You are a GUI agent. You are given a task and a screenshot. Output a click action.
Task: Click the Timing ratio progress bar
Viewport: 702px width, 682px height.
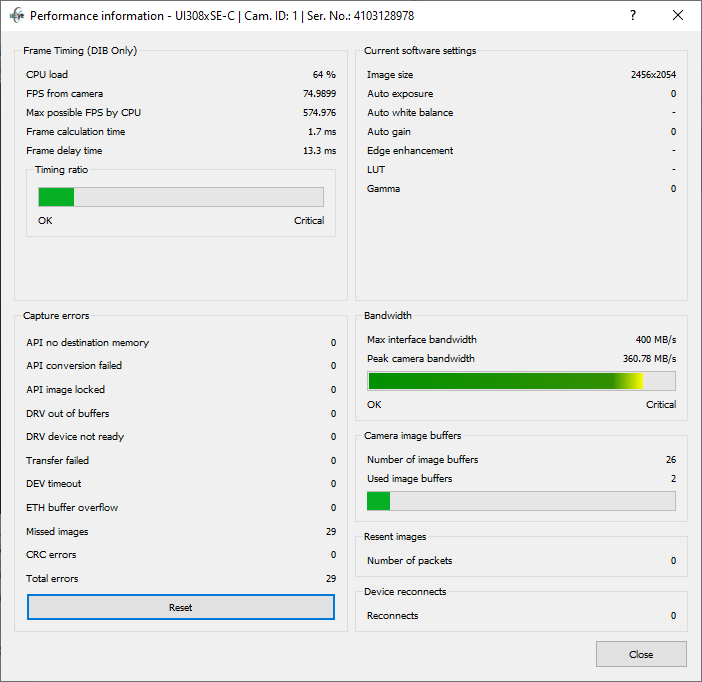pyautogui.click(x=181, y=197)
